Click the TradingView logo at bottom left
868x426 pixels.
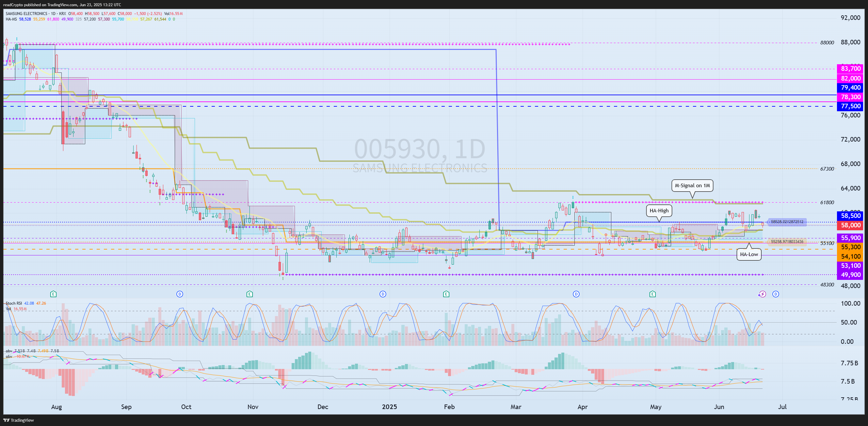(19, 420)
